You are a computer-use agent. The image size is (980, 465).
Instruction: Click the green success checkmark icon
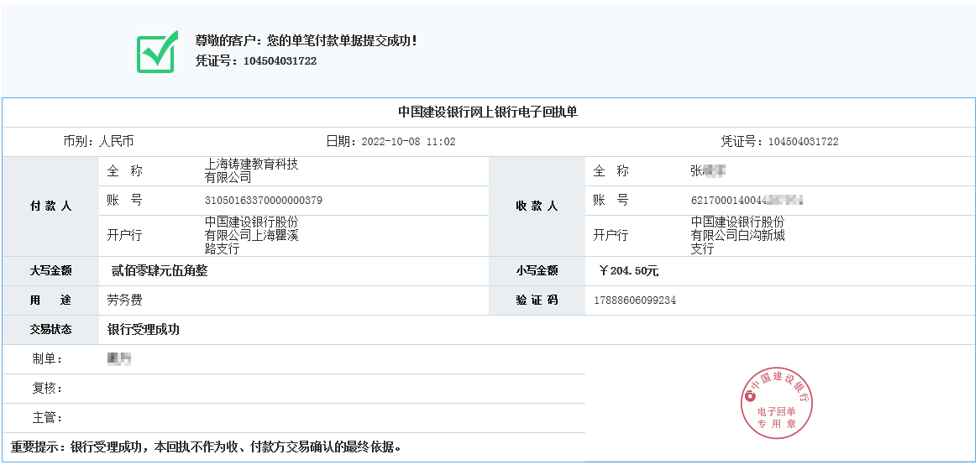point(158,52)
